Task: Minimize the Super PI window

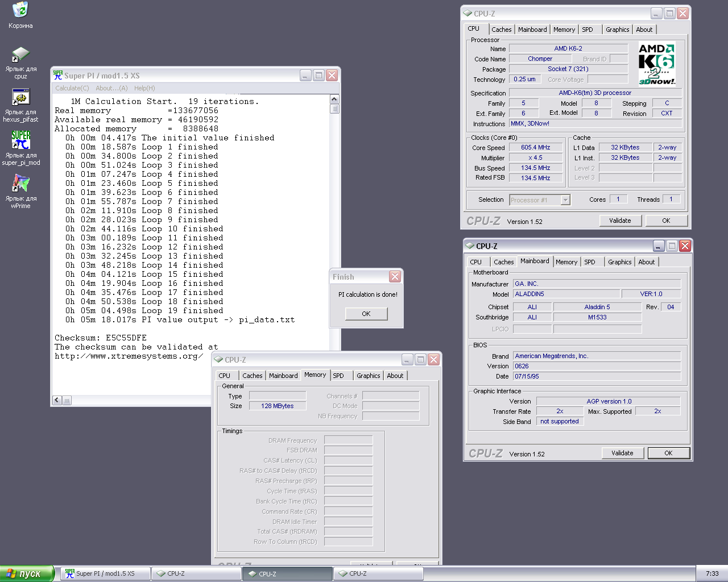Action: pyautogui.click(x=305, y=75)
